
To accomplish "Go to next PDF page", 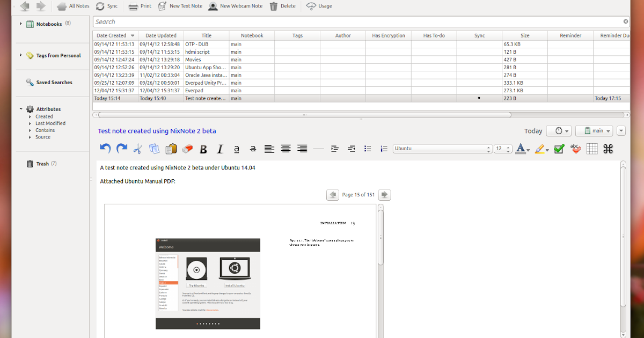I will click(384, 195).
